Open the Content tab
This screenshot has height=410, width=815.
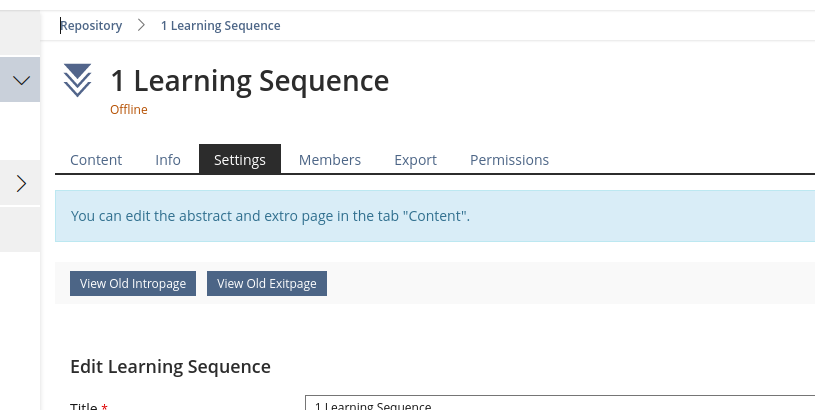coord(96,160)
